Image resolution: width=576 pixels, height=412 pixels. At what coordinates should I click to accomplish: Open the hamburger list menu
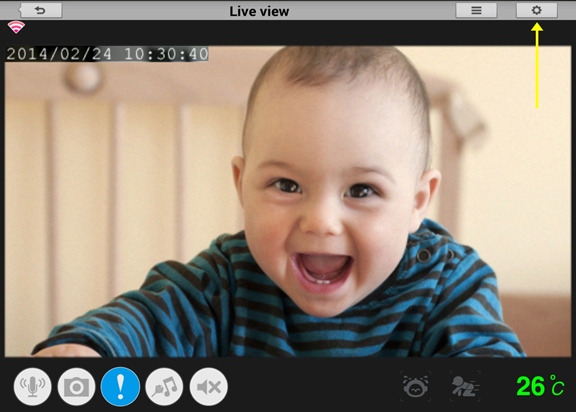click(476, 10)
